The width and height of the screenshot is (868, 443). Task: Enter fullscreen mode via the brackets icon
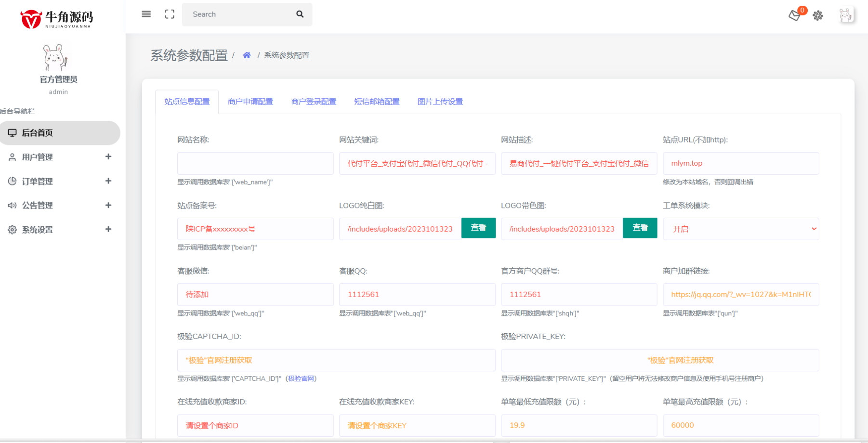tap(170, 14)
